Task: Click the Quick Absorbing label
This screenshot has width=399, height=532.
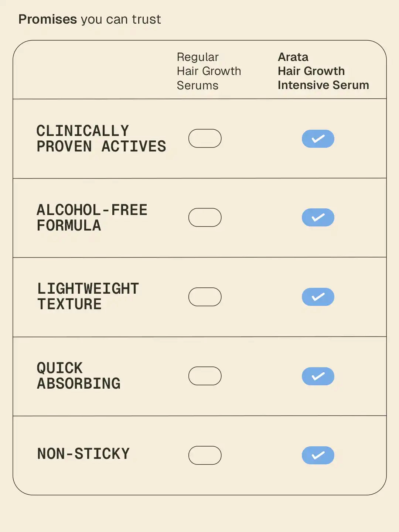Action: click(78, 376)
